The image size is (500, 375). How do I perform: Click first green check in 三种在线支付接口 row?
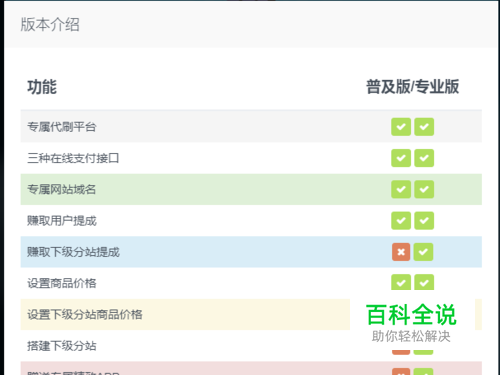pyautogui.click(x=401, y=158)
